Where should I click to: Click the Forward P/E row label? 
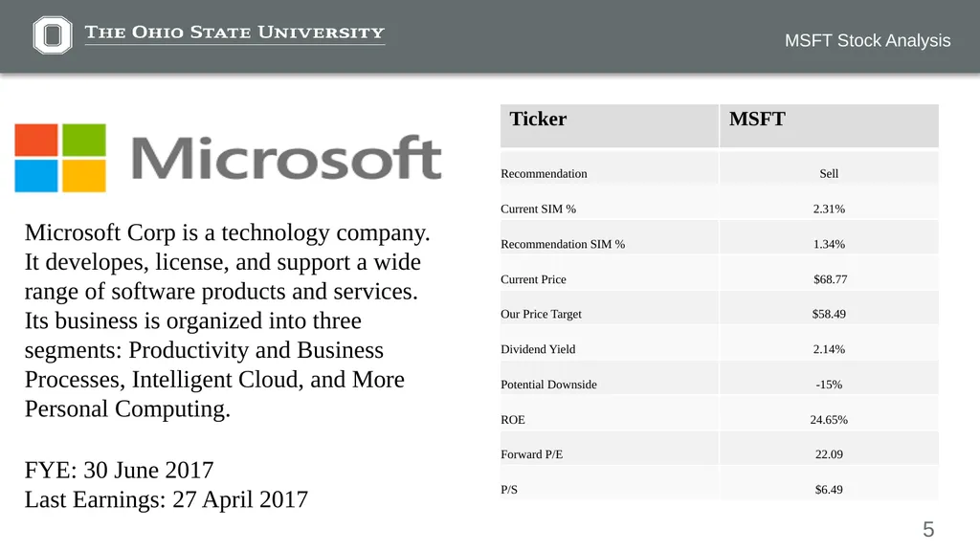click(532, 454)
